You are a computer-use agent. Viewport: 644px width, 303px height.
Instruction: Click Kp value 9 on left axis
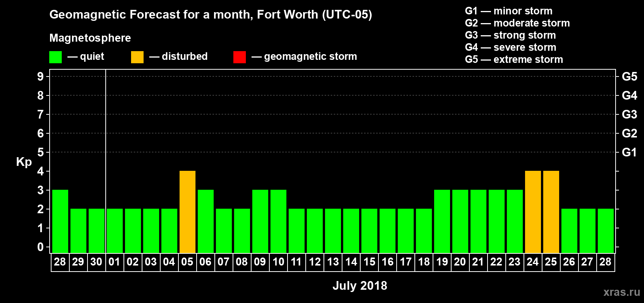tap(41, 77)
